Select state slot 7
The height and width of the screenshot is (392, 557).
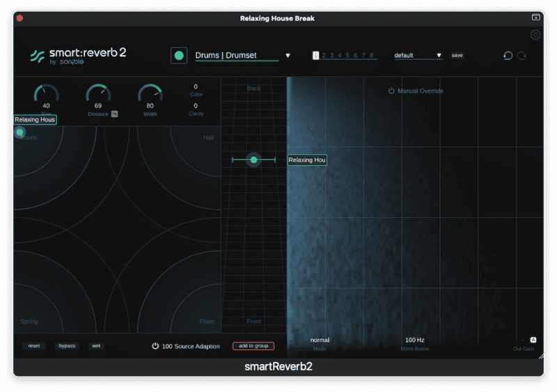pos(363,56)
